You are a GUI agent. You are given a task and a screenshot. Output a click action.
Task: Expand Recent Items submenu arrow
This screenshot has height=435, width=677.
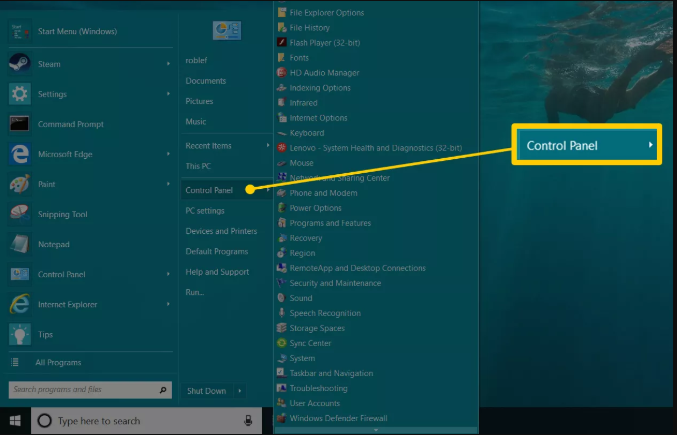[268, 145]
